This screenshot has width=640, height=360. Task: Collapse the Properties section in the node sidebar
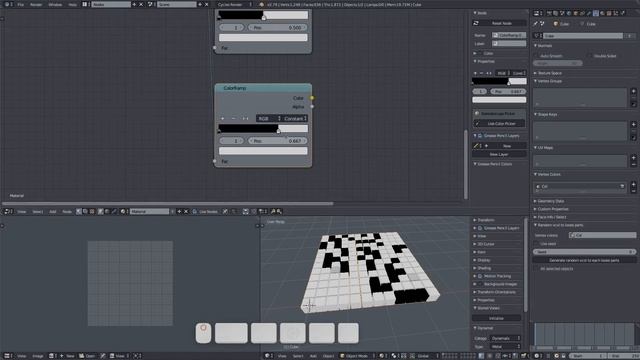click(486, 61)
